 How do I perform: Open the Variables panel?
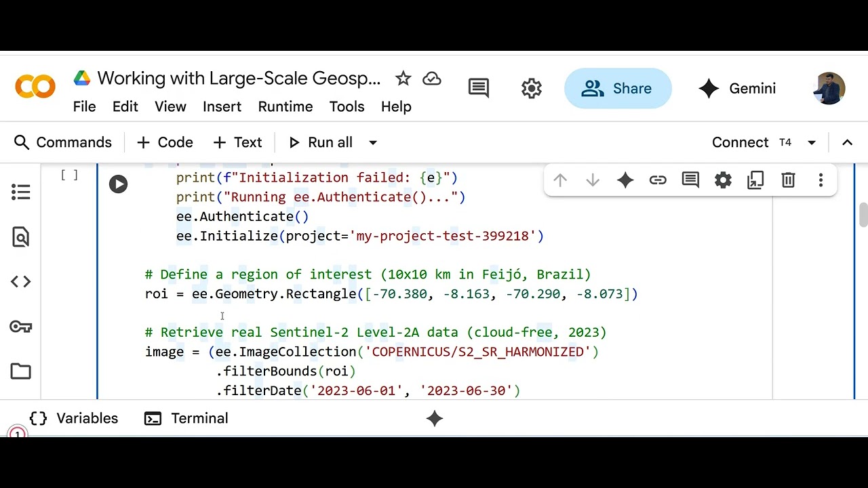pos(74,418)
